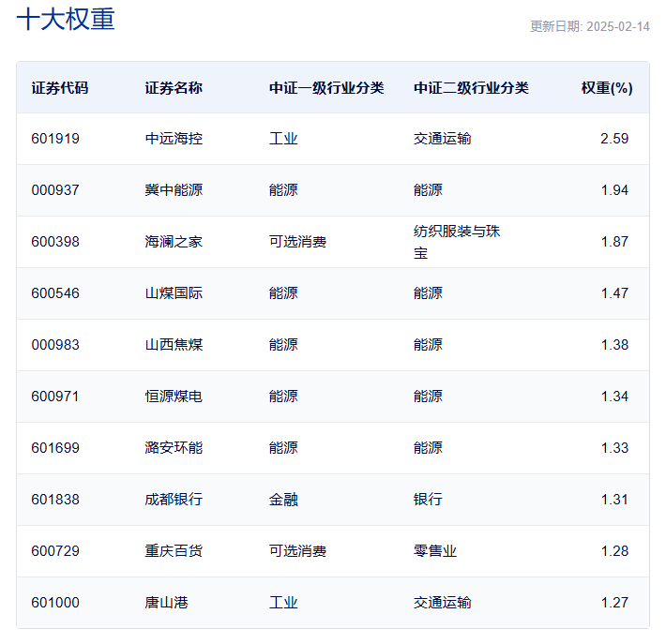The height and width of the screenshot is (644, 666).
Task: Click first-level 能源 in the 山煤国际 row
Action: [x=283, y=293]
